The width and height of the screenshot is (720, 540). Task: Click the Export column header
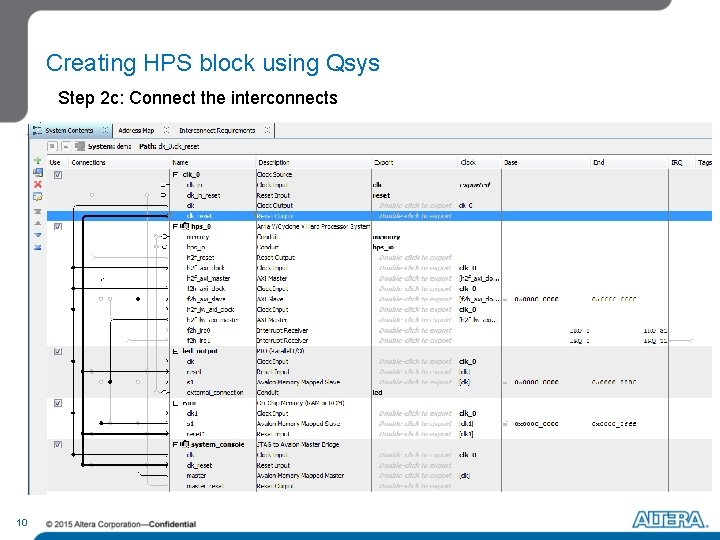415,162
